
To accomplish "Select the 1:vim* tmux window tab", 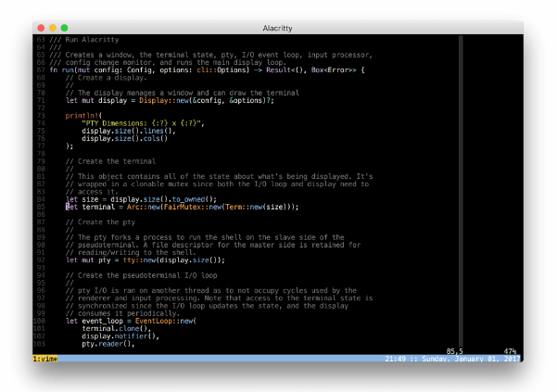I will pyautogui.click(x=45, y=358).
